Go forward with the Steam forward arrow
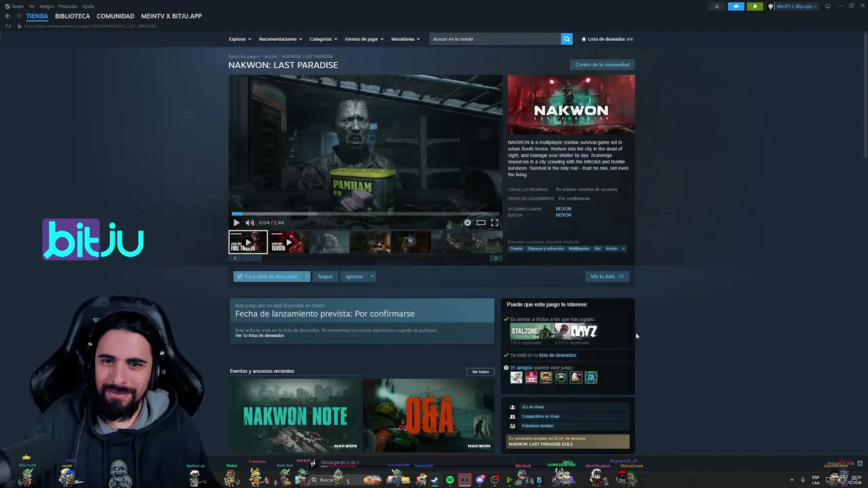 18,16
